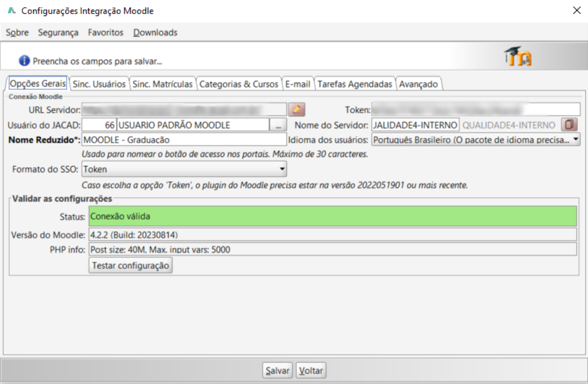588x384 pixels.
Task: Click the Salvar button
Action: coord(277,371)
